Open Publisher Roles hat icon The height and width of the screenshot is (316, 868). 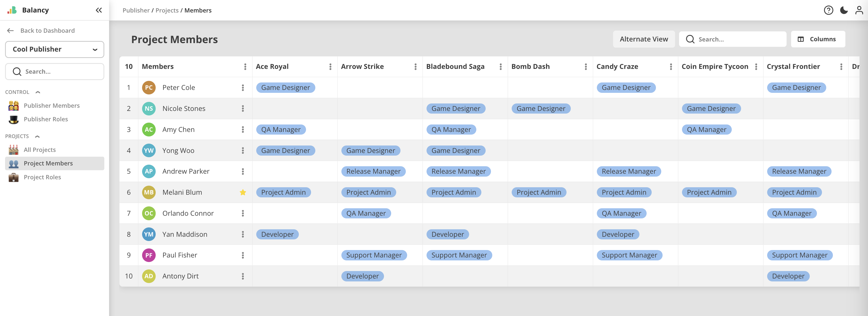14,119
